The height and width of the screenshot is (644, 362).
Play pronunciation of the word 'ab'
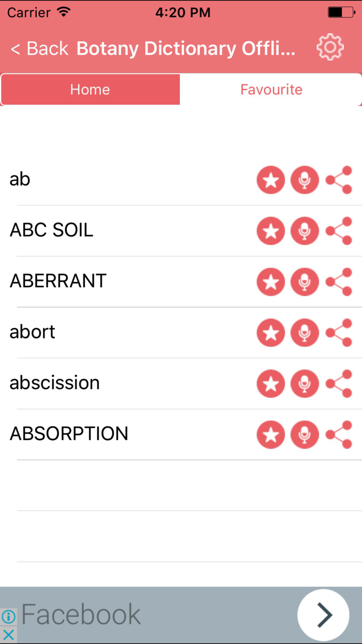point(305,180)
